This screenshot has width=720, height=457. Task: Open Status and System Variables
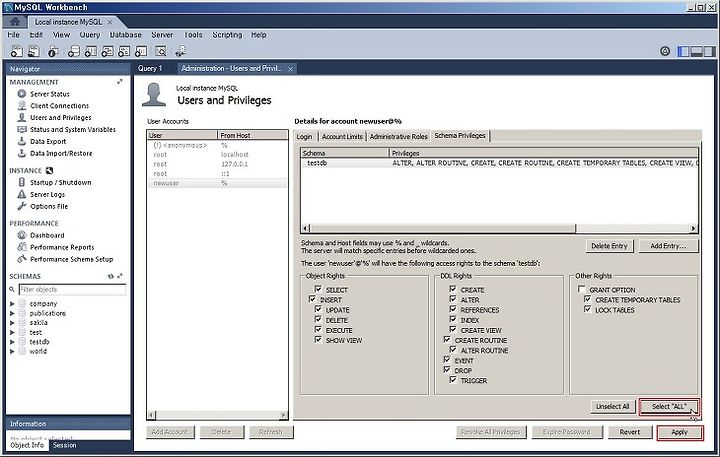pos(73,130)
